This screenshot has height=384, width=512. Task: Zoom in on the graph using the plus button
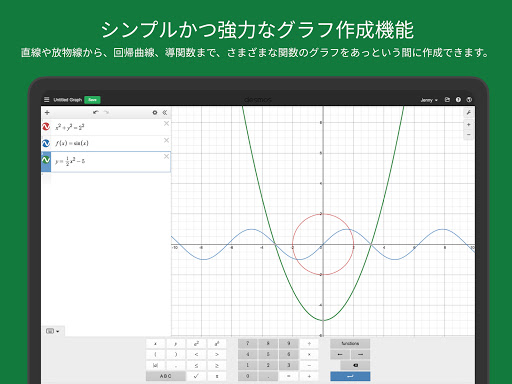pos(469,124)
